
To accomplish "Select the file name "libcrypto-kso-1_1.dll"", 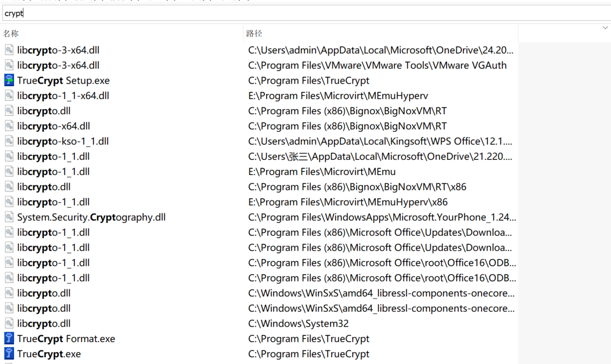I will [x=63, y=141].
